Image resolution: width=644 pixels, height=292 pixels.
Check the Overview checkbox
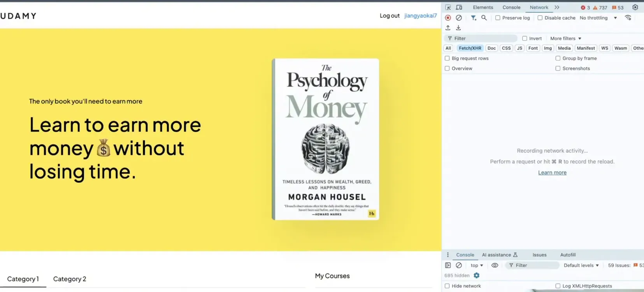(x=447, y=68)
